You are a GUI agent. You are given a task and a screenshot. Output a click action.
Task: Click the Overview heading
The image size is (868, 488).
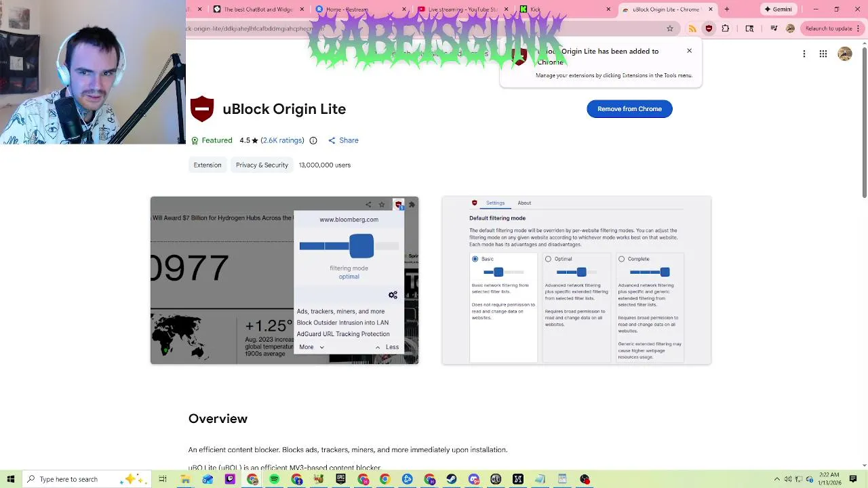point(218,419)
